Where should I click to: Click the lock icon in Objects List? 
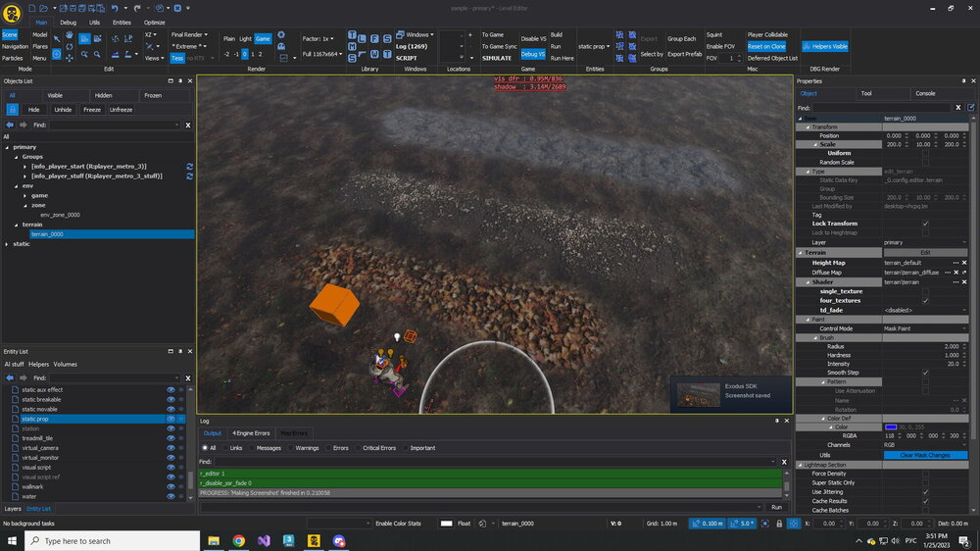click(13, 110)
